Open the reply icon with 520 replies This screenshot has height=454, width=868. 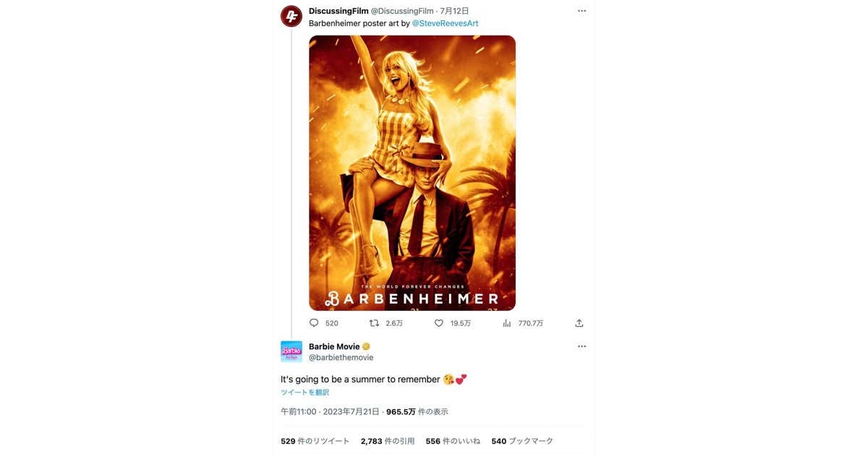coord(314,323)
